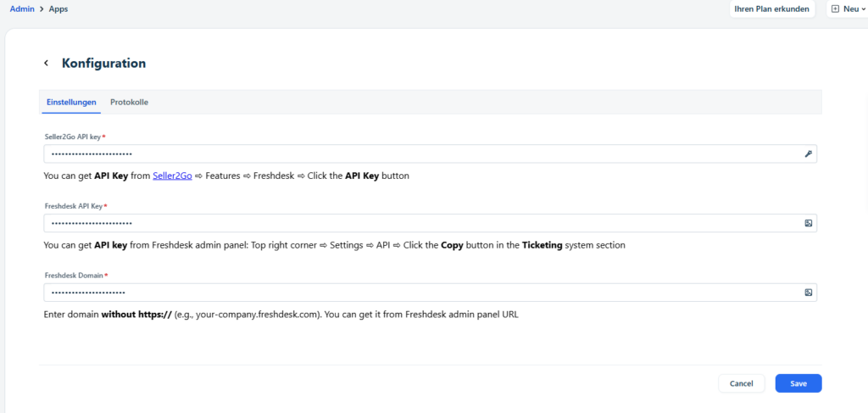Expand the Neu dropdown arrow

tap(863, 9)
